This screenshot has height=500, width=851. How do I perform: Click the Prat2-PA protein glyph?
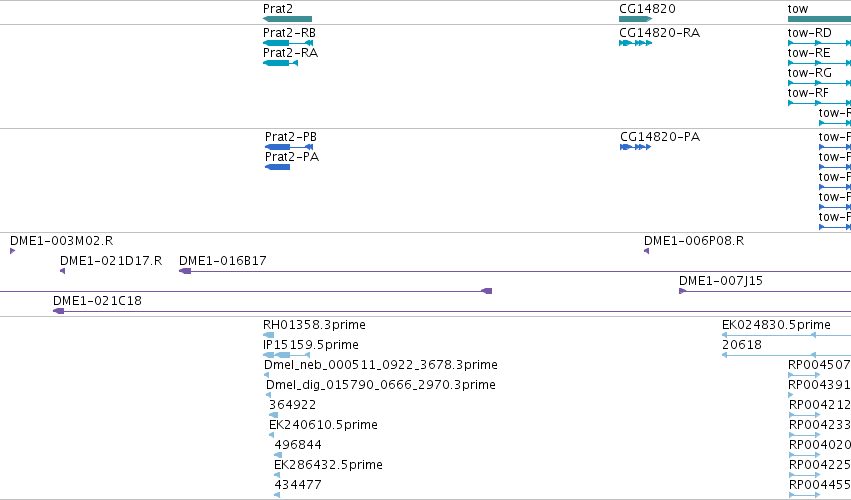tap(278, 167)
